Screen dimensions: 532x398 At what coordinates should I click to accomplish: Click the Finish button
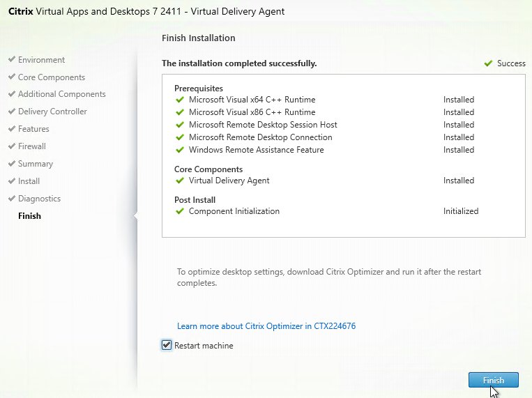494,380
